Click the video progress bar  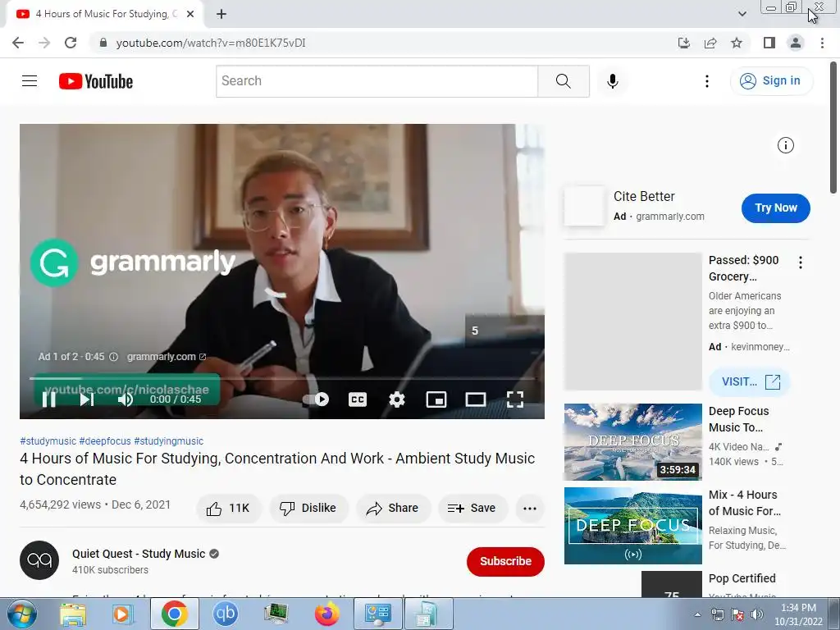pyautogui.click(x=282, y=378)
